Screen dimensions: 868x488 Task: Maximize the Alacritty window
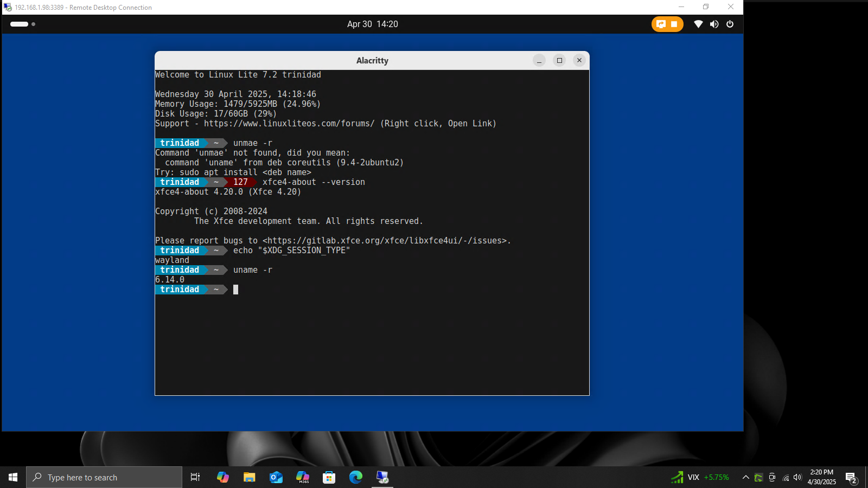pyautogui.click(x=559, y=60)
